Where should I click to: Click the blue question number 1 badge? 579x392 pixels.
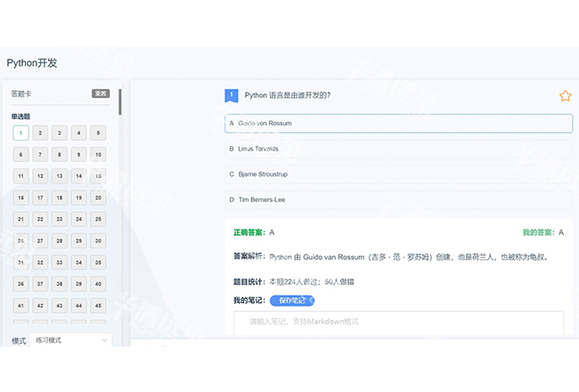click(x=231, y=95)
